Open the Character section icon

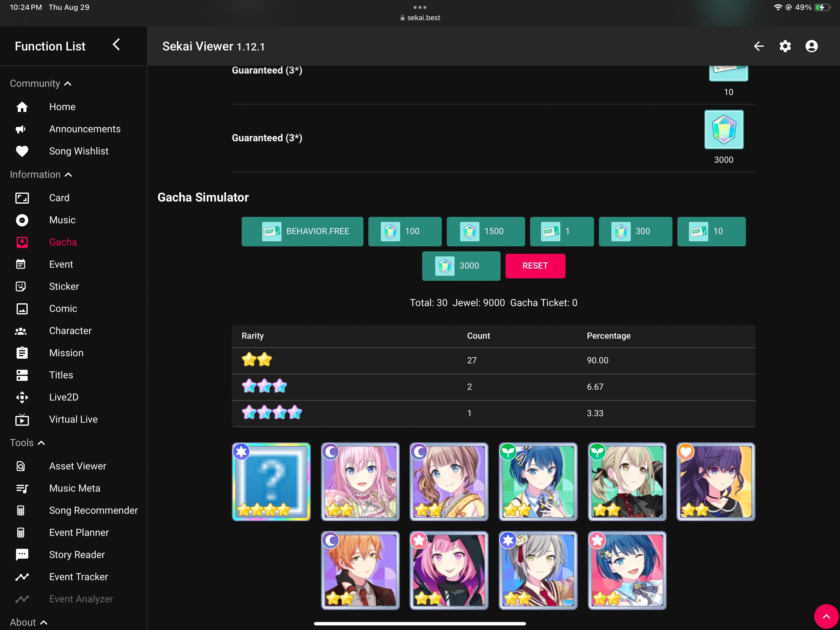22,331
